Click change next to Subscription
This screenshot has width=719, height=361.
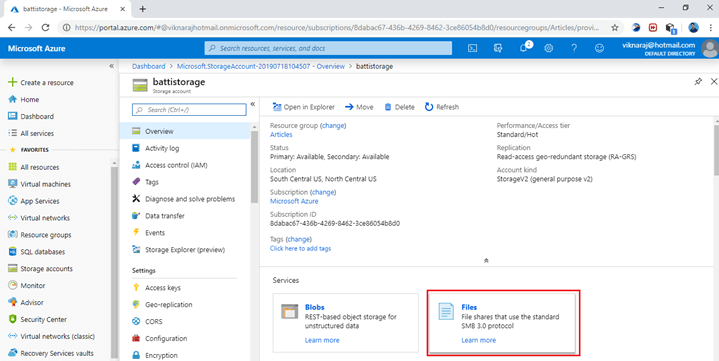click(323, 192)
